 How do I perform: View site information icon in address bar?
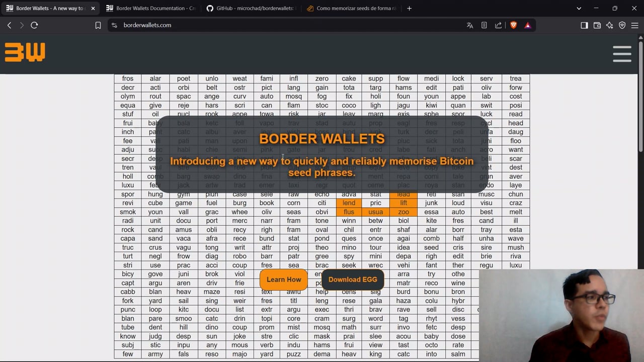114,25
